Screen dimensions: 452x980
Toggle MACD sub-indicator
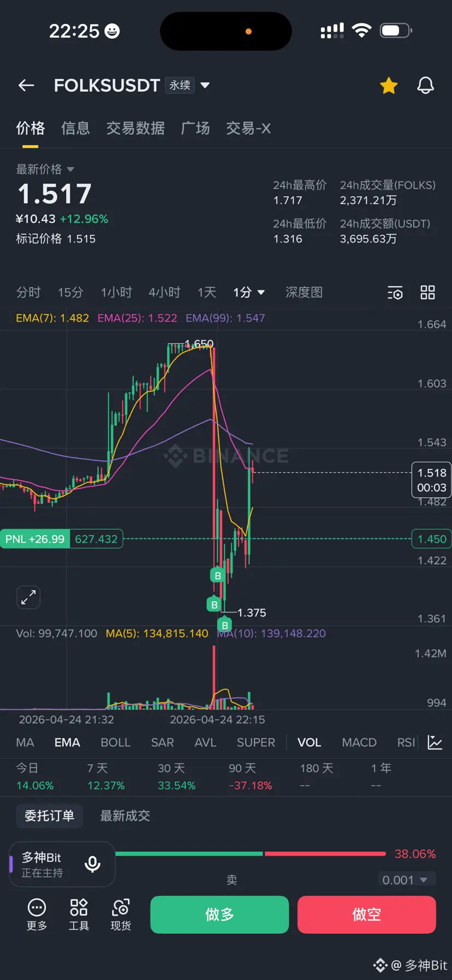point(359,743)
